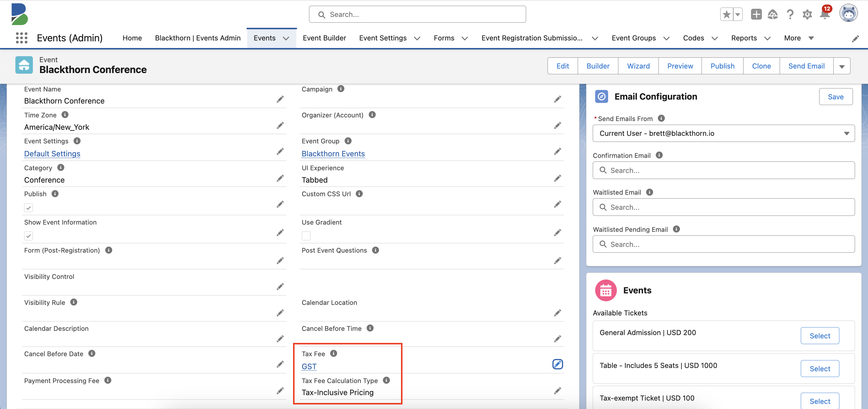Viewport: 868px width, 409px height.
Task: Click the Send Email button
Action: 806,66
